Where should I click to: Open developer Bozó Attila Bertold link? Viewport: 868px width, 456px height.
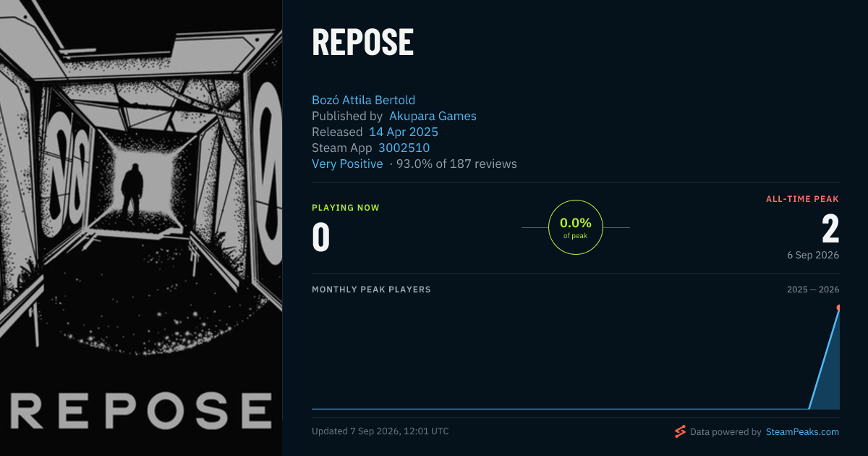(363, 100)
